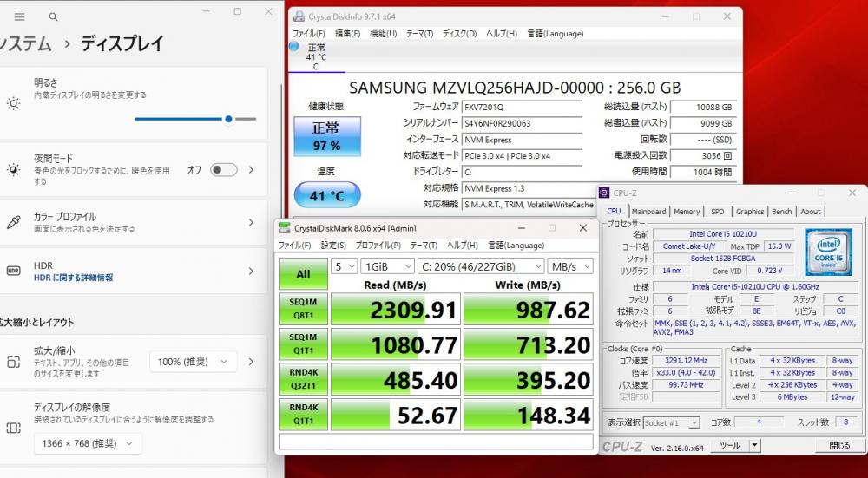Click the green All benchmark button
868x478 pixels.
[x=303, y=274]
